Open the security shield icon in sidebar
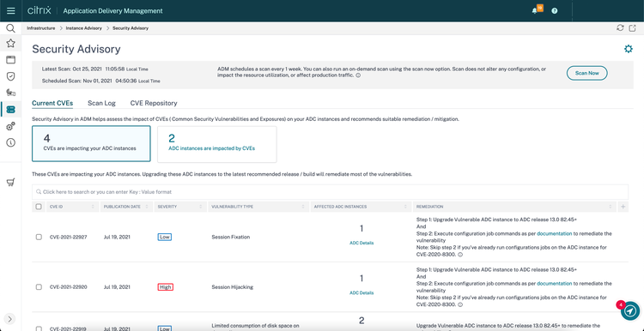This screenshot has width=644, height=331. (x=10, y=76)
